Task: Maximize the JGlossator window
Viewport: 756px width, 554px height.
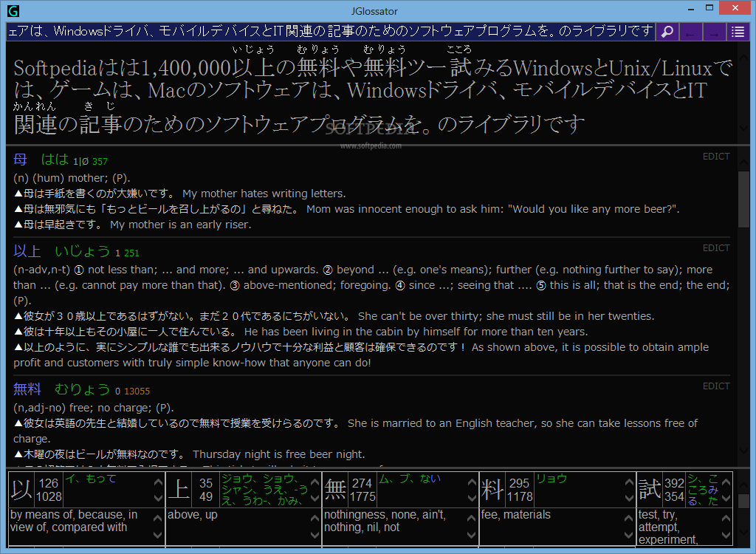Action: coord(709,8)
